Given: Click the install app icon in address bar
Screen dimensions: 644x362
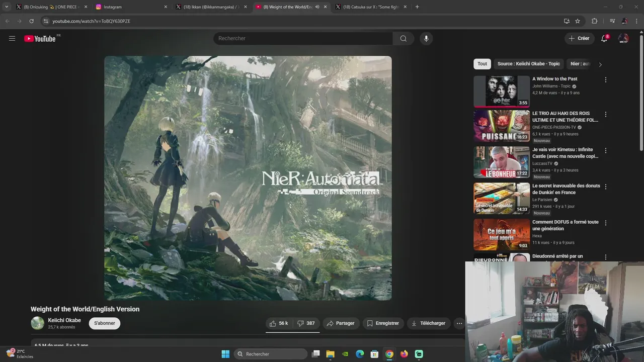Looking at the screenshot, I should pyautogui.click(x=567, y=21).
